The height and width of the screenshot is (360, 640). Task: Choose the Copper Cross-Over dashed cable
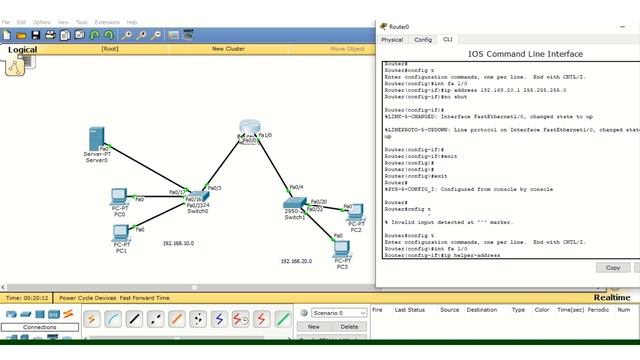click(156, 319)
